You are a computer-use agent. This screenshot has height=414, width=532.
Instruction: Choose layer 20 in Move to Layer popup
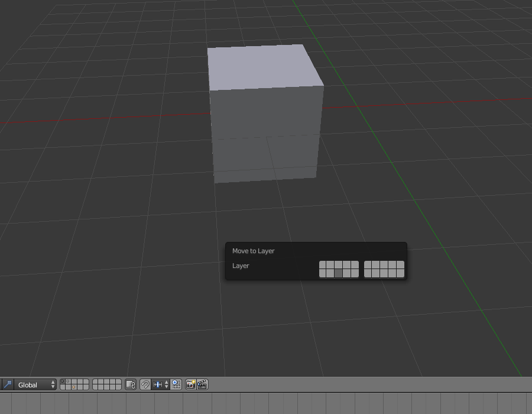click(x=400, y=273)
